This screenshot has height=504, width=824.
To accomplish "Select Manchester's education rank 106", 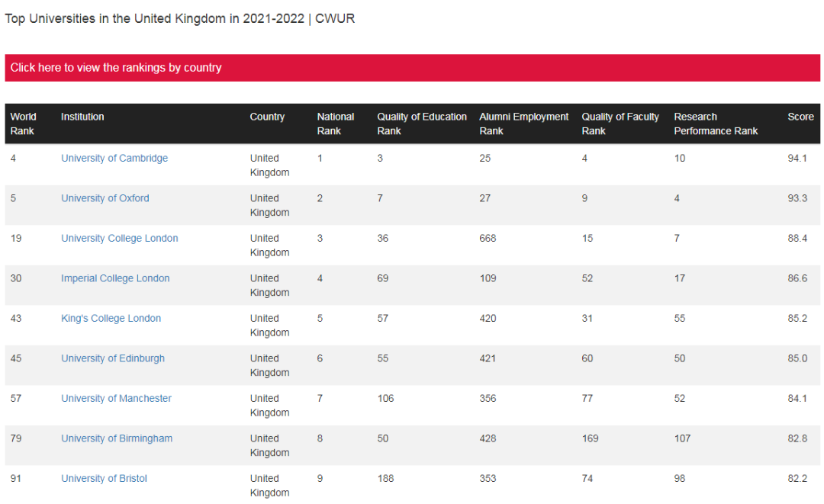I will (385, 398).
